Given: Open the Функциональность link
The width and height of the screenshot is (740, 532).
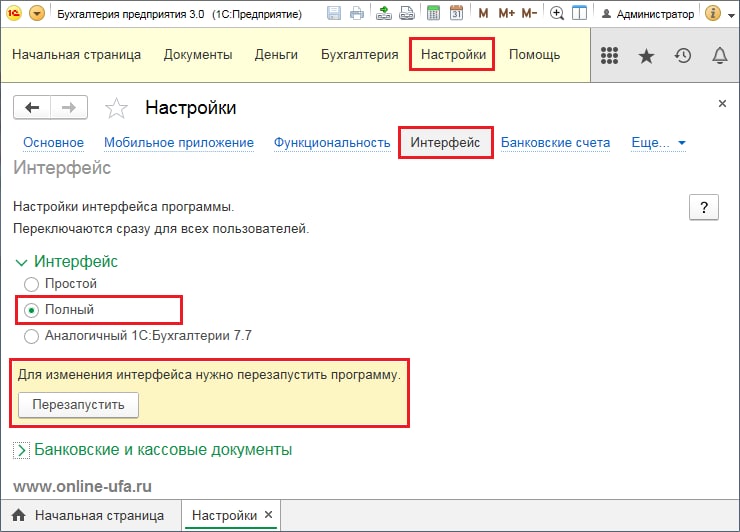Looking at the screenshot, I should point(332,143).
